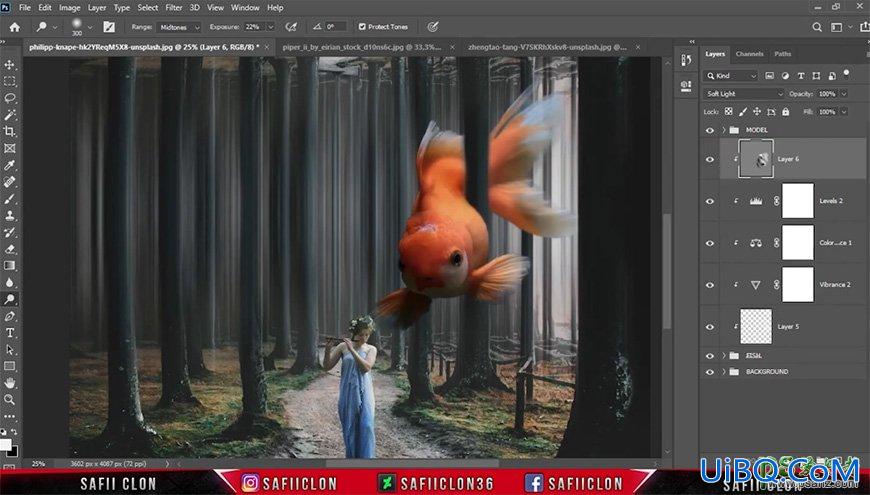This screenshot has width=870, height=495.
Task: Open the Fill dropdown arrow
Action: click(x=844, y=112)
